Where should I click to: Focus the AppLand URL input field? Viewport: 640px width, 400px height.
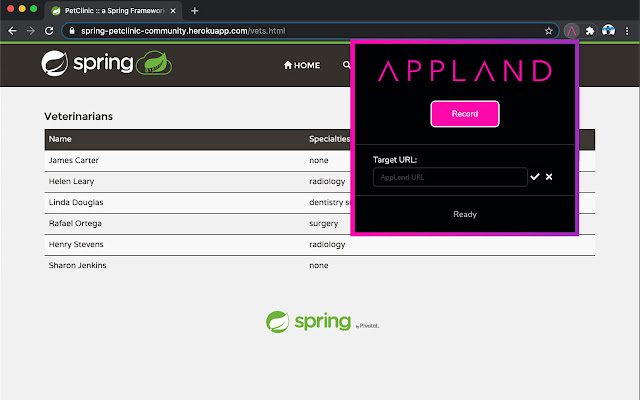pyautogui.click(x=450, y=177)
